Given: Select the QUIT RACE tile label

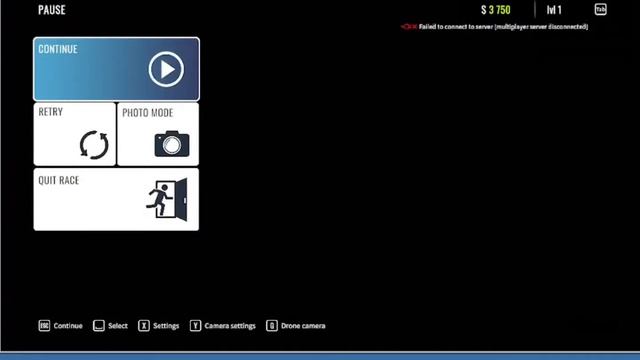Looking at the screenshot, I should coord(59,180).
